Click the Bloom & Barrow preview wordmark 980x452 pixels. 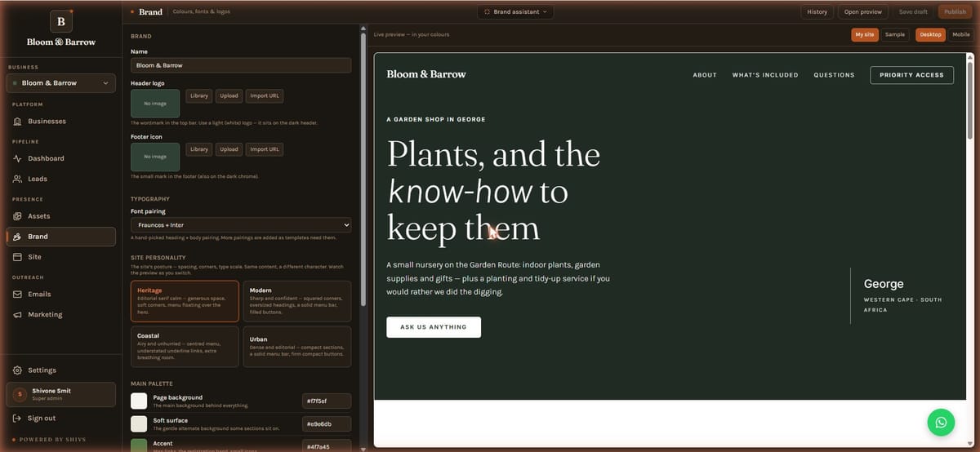(x=426, y=74)
